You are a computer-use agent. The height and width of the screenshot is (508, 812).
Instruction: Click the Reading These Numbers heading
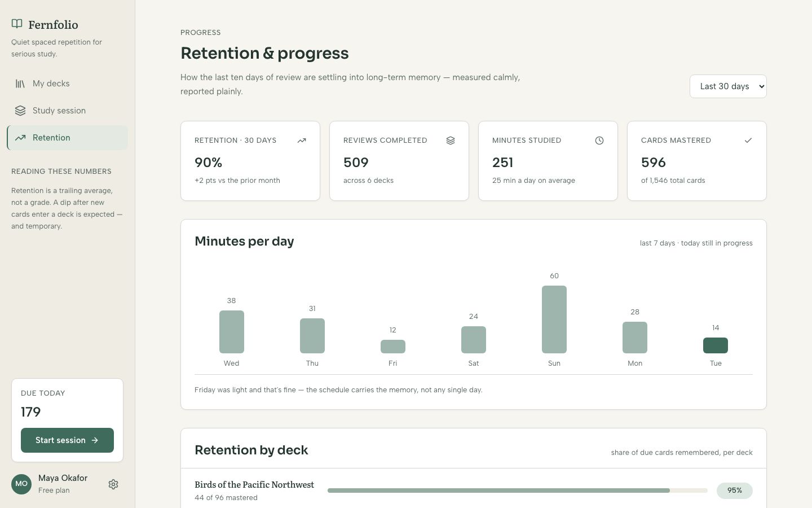61,172
